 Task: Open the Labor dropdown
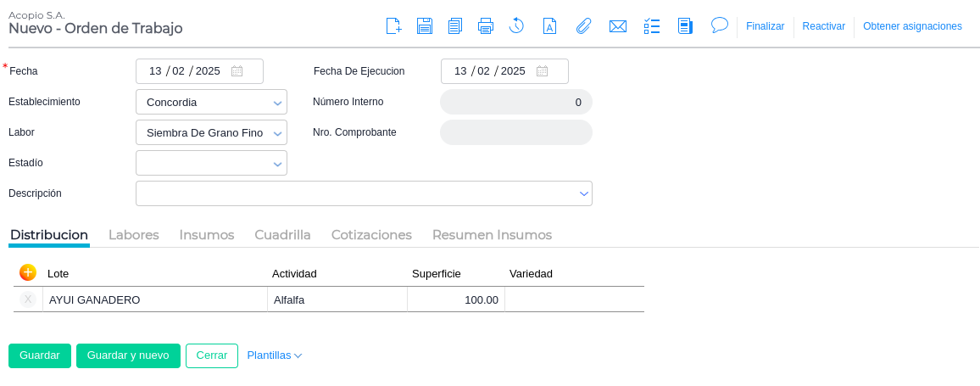[277, 133]
